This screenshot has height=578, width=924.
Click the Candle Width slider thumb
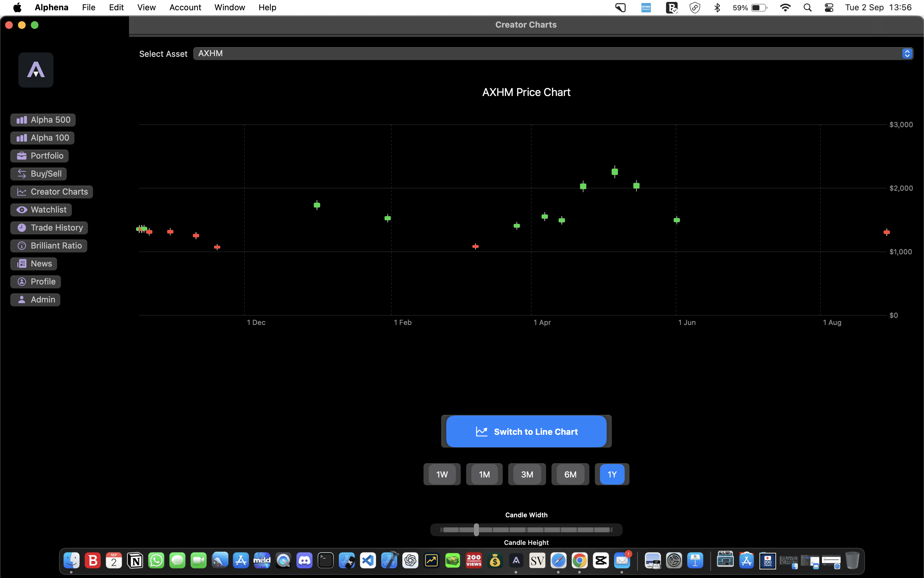[476, 530]
